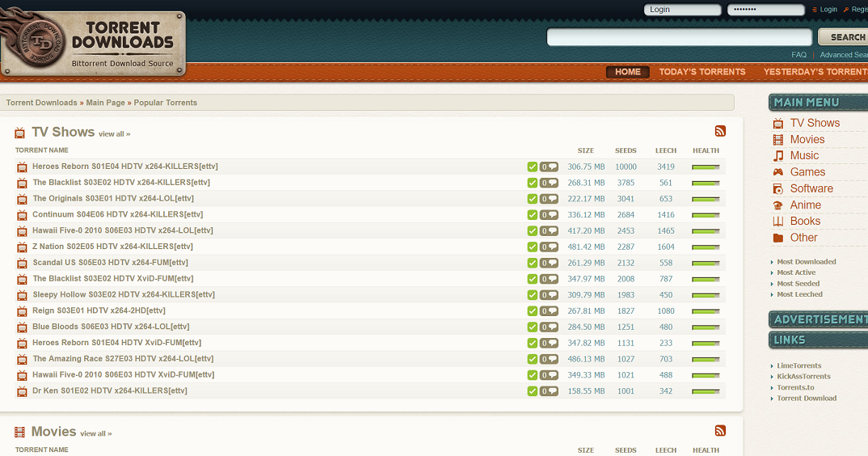The image size is (868, 456).
Task: Click Music note icon in Main Menu
Action: (x=777, y=156)
